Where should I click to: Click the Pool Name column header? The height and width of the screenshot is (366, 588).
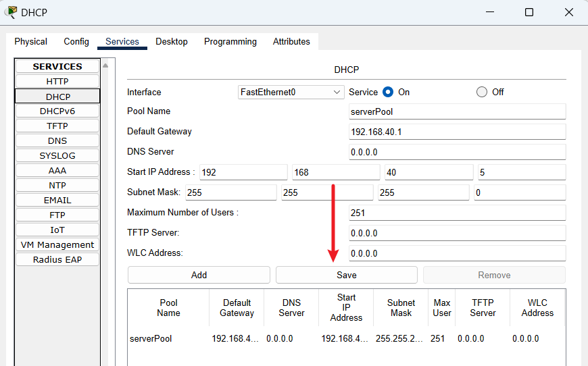168,308
